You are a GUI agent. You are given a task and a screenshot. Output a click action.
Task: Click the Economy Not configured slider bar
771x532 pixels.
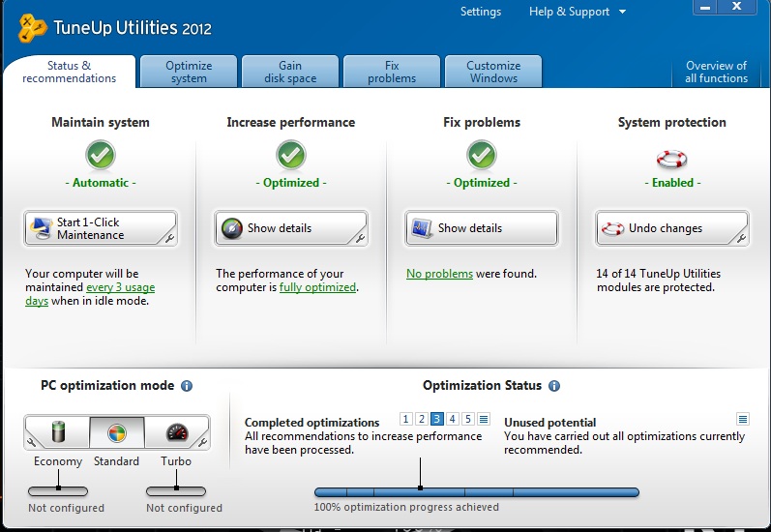(58, 491)
